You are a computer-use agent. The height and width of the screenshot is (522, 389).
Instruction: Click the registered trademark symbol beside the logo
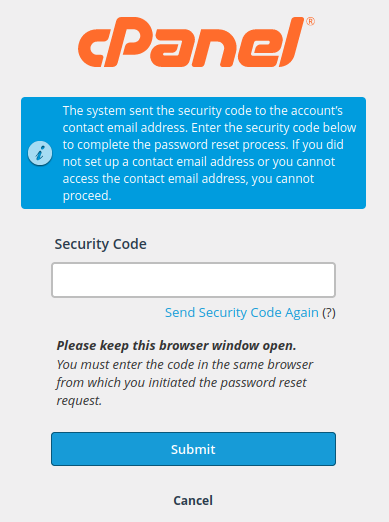(x=310, y=22)
